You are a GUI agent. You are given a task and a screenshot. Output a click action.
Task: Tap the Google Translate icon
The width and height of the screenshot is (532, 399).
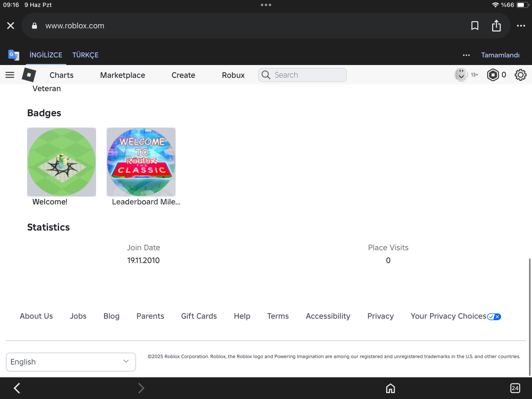14,55
